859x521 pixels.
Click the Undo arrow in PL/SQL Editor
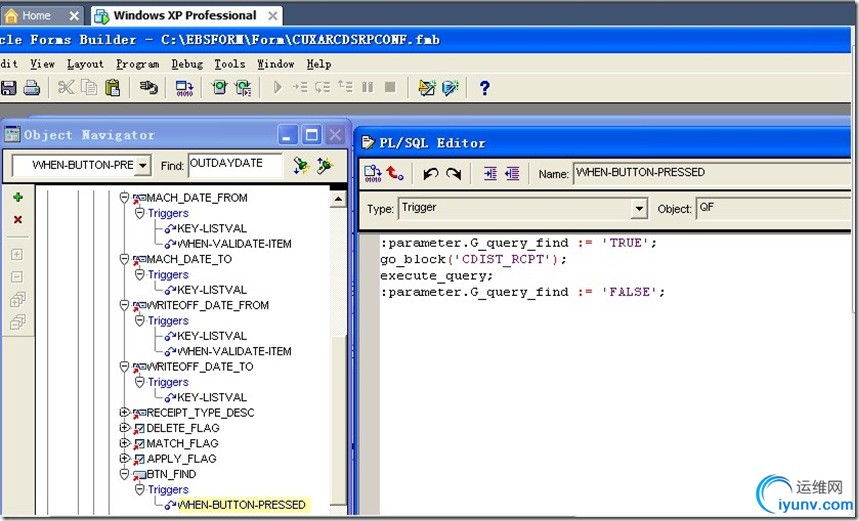(x=431, y=174)
